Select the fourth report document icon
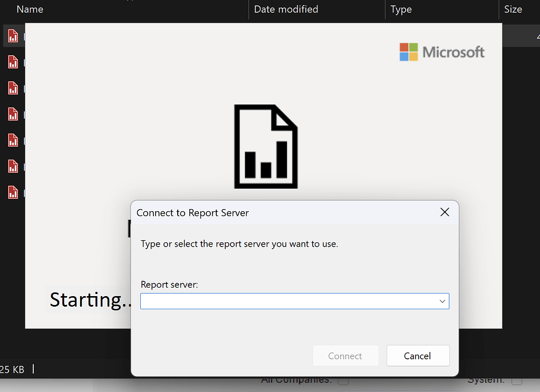Viewport: 540px width, 392px height. (x=13, y=114)
